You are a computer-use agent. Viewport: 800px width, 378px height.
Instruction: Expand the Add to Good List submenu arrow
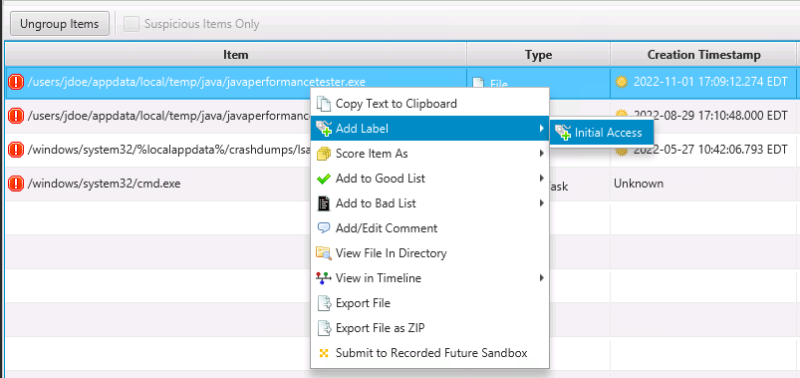tap(541, 179)
